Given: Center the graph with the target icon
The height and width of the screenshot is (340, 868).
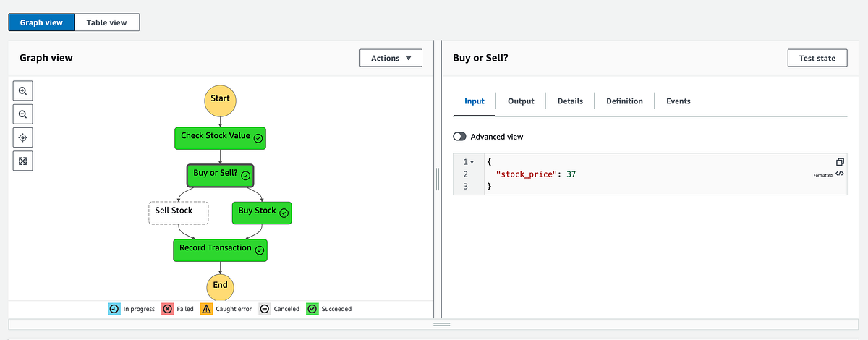Looking at the screenshot, I should point(22,137).
